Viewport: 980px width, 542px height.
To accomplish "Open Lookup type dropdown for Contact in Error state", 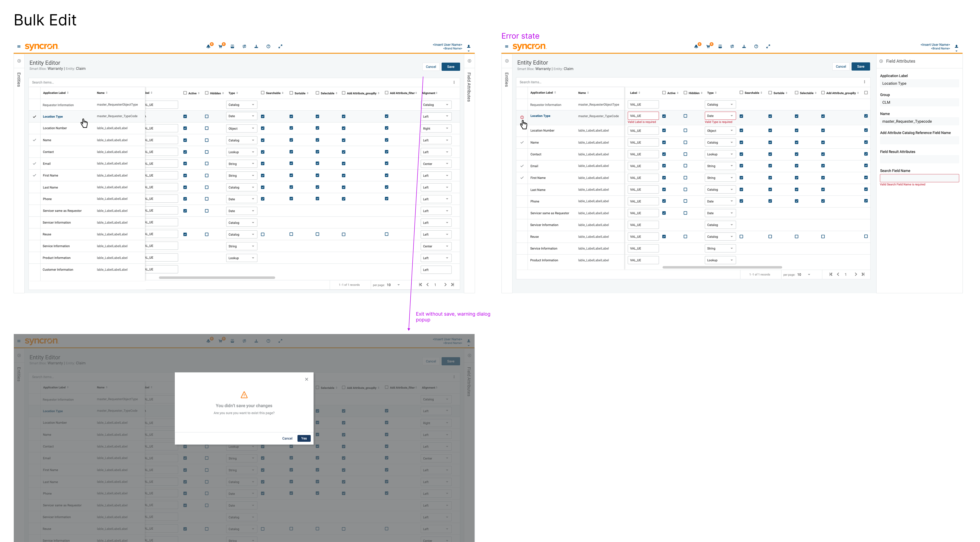I will click(720, 154).
